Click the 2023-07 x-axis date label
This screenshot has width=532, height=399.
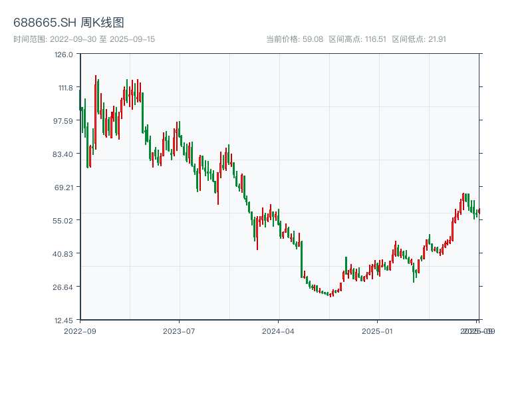pos(180,331)
